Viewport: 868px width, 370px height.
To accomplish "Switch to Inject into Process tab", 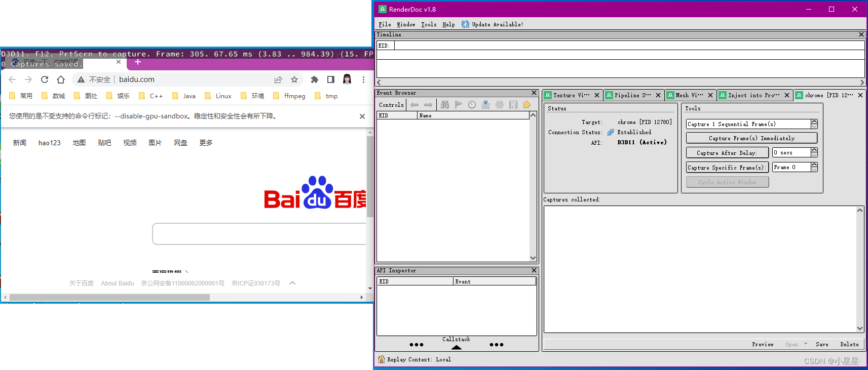I will 754,95.
